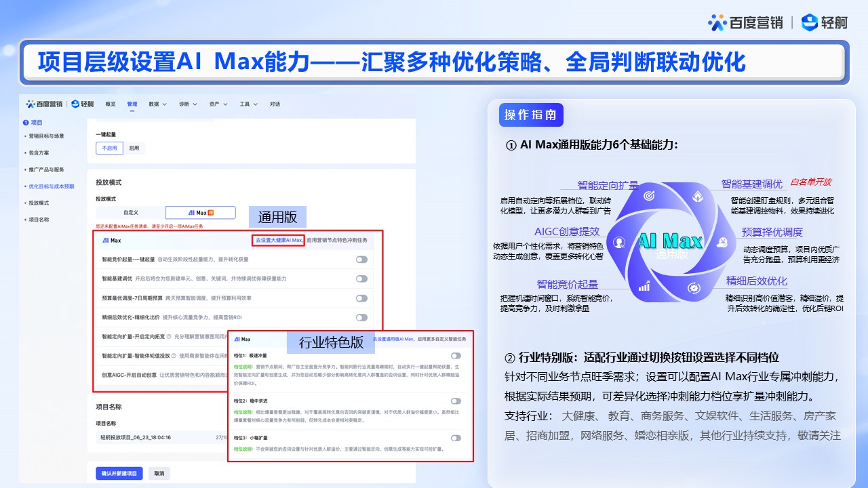
Task: Click the target icon for 智能定向扩量
Action: 648,195
